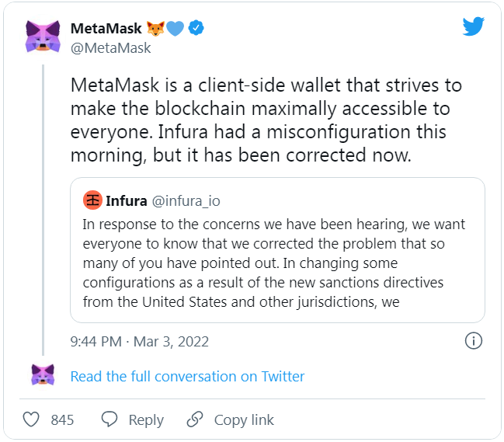Click the chain link icon
The image size is (504, 442).
[x=195, y=419]
